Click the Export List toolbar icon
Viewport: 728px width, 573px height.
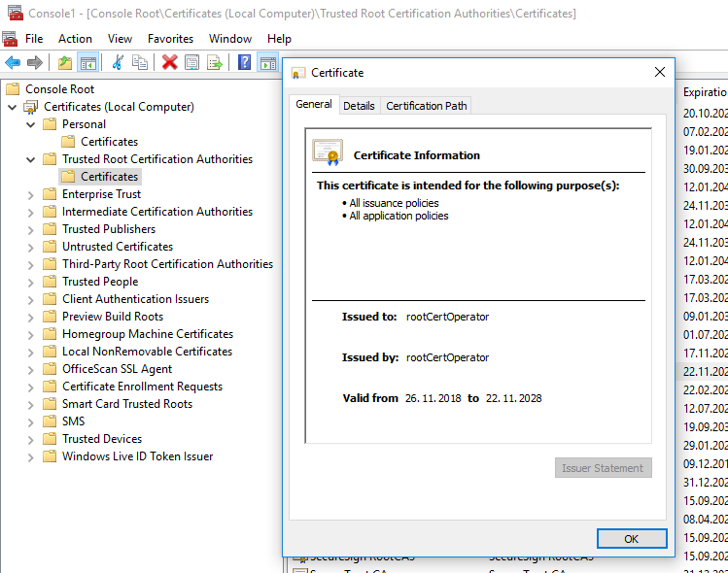pyautogui.click(x=215, y=62)
